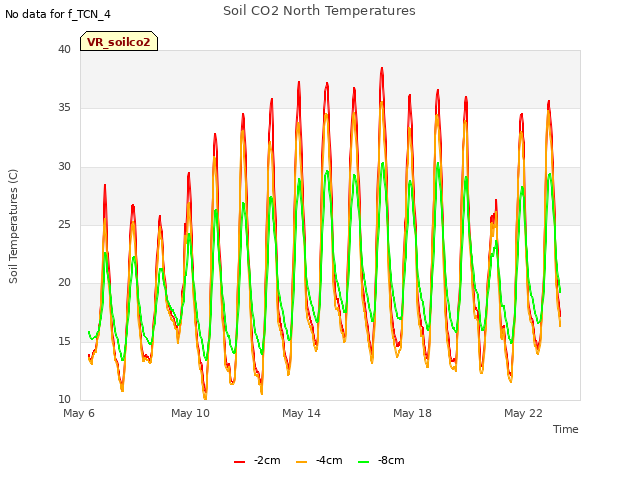Click the May 14 x-axis tick label
The width and height of the screenshot is (640, 480).
coord(301,413)
